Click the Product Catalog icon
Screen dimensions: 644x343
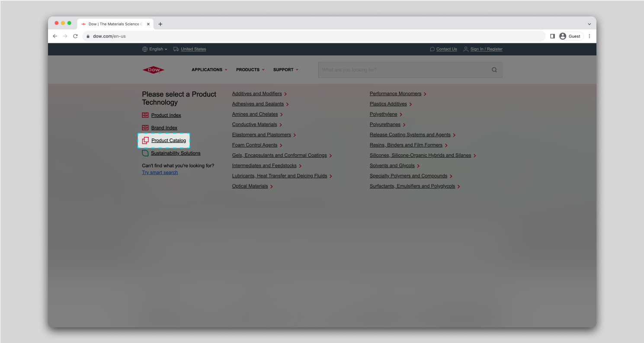(144, 140)
